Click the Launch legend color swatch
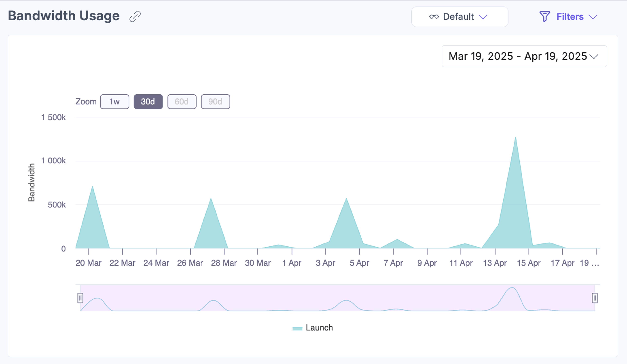 click(297, 328)
